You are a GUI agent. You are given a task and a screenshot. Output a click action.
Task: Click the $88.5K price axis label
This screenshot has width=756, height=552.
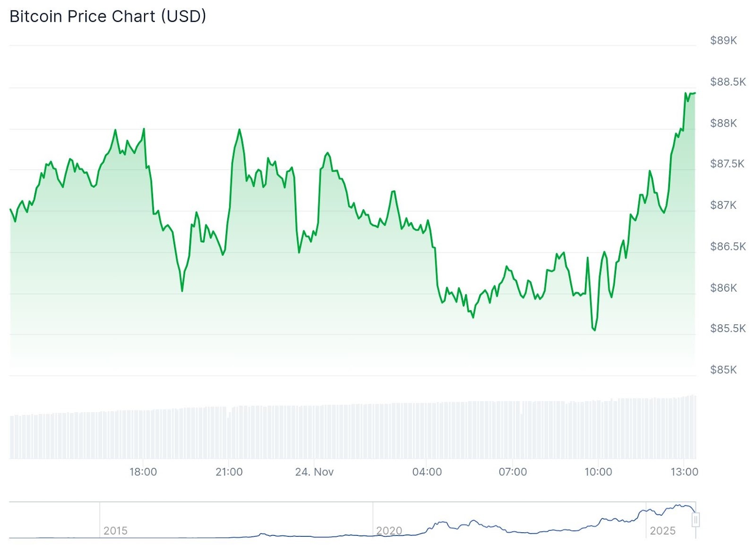[728, 82]
